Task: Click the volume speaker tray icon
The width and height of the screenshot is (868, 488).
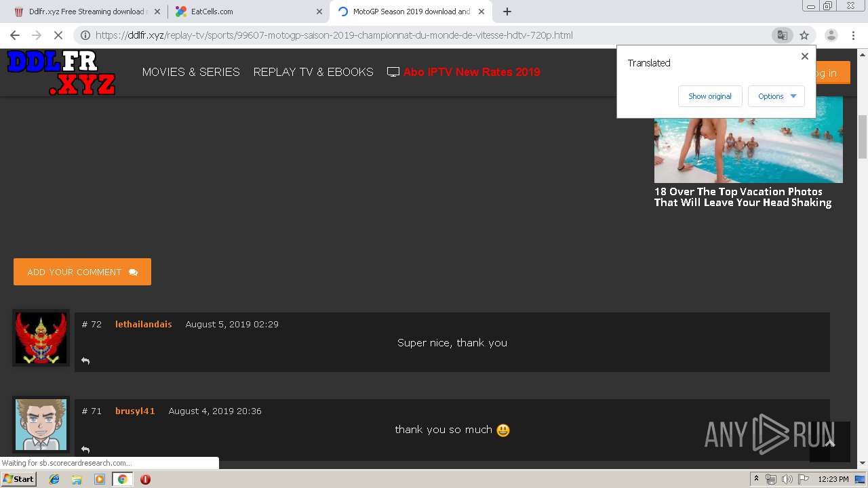Action: (x=787, y=479)
